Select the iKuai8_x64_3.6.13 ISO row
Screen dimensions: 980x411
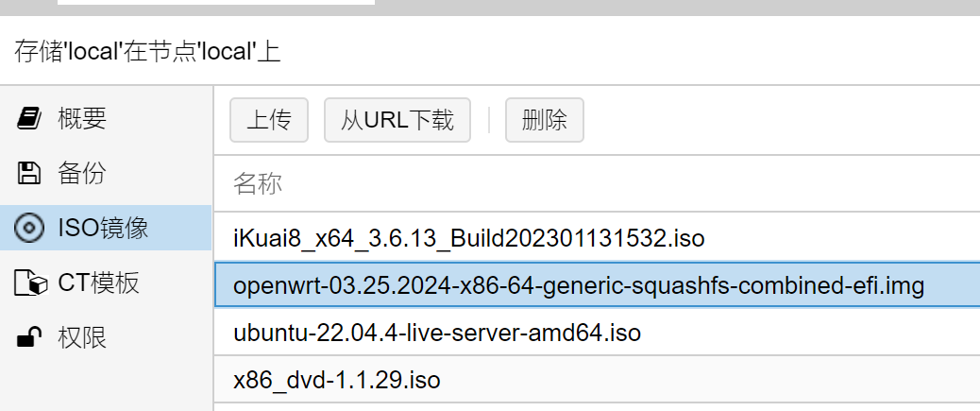[597, 238]
